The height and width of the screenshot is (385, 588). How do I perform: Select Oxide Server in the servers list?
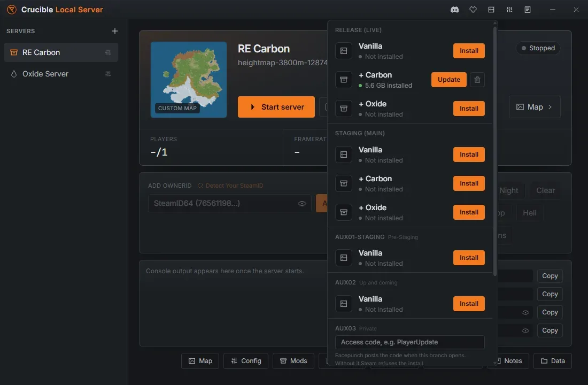coord(61,74)
